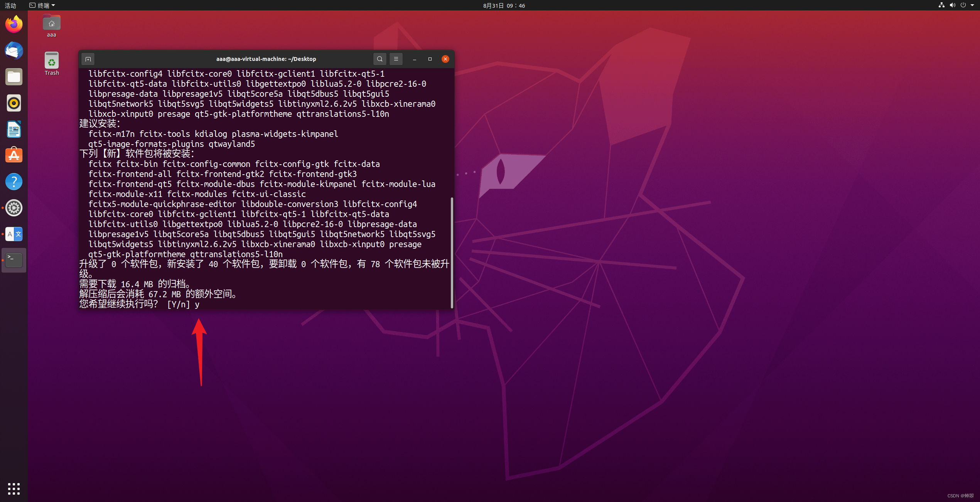Click 活动 Activities overview button
This screenshot has height=502, width=980.
coord(10,5)
